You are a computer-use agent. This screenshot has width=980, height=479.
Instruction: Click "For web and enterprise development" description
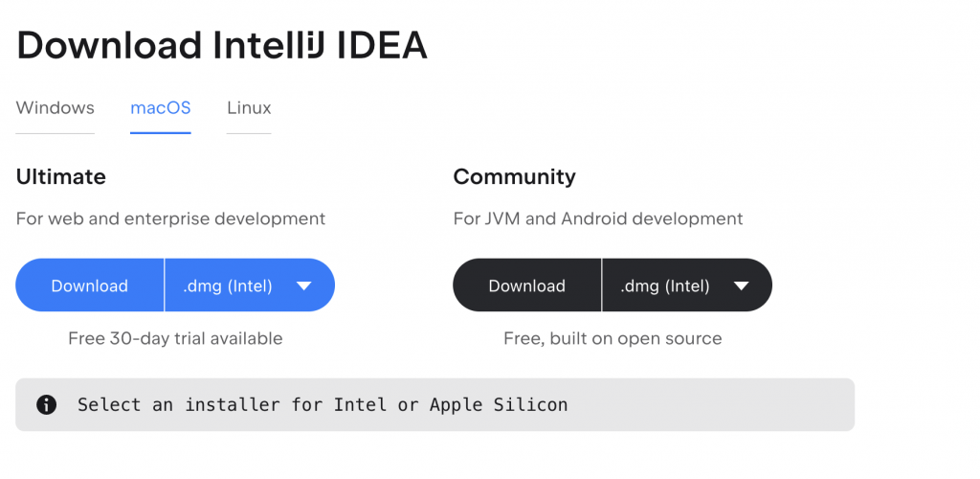coord(170,219)
